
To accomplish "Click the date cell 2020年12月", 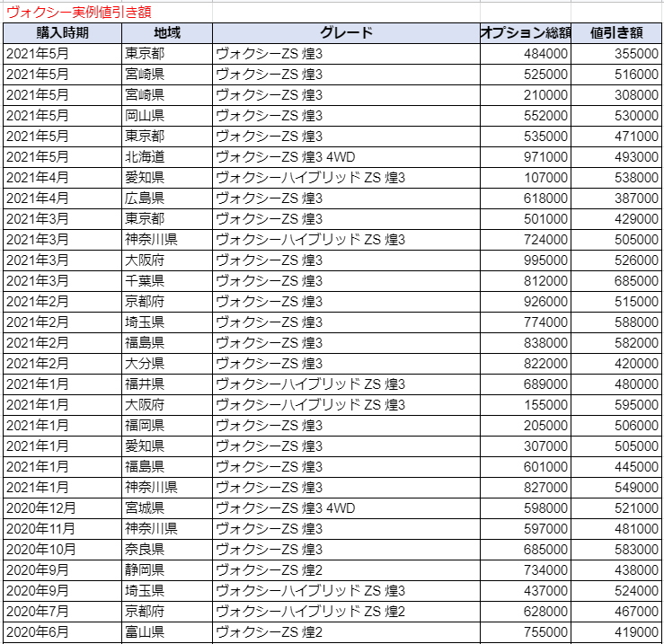I will (x=62, y=508).
